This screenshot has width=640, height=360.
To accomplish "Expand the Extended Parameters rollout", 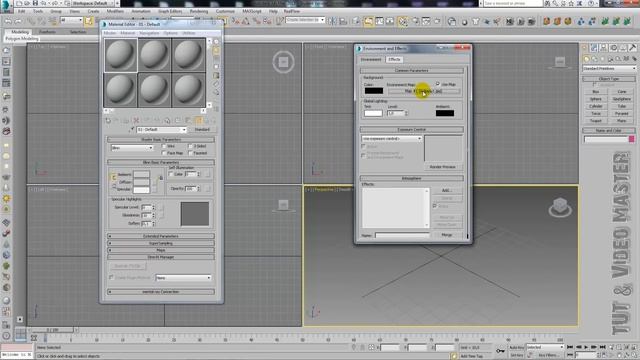I will 161,236.
